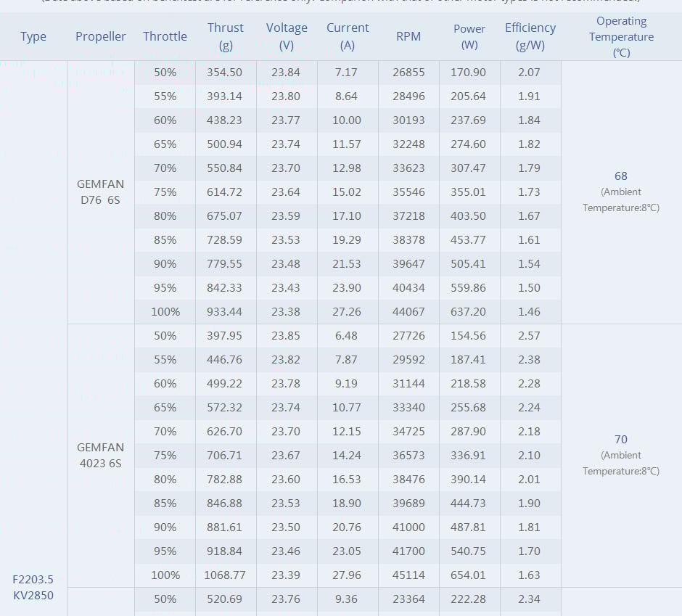This screenshot has width=682, height=616.
Task: Select the GEMFAN 4023 6S propeller cell
Action: pos(101,455)
